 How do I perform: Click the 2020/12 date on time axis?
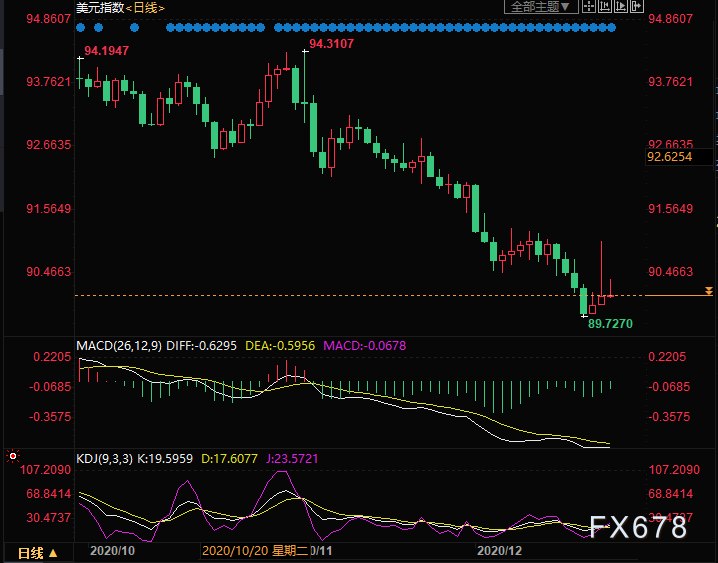click(499, 551)
